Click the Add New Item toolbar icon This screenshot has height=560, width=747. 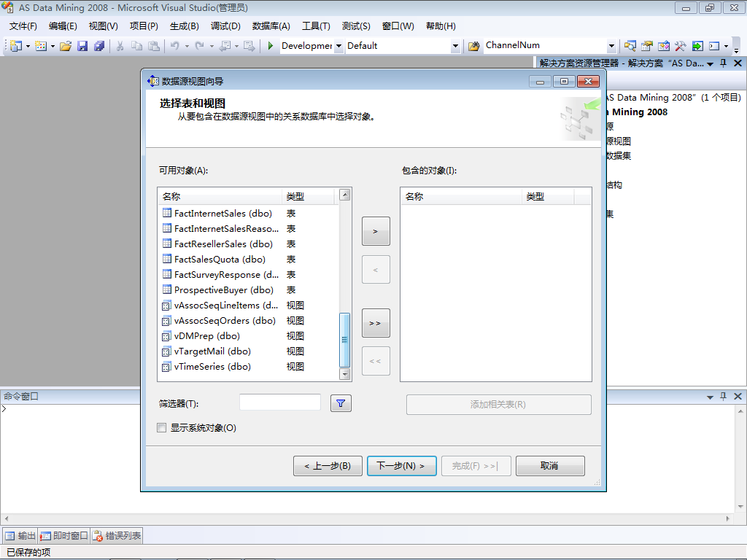click(41, 46)
